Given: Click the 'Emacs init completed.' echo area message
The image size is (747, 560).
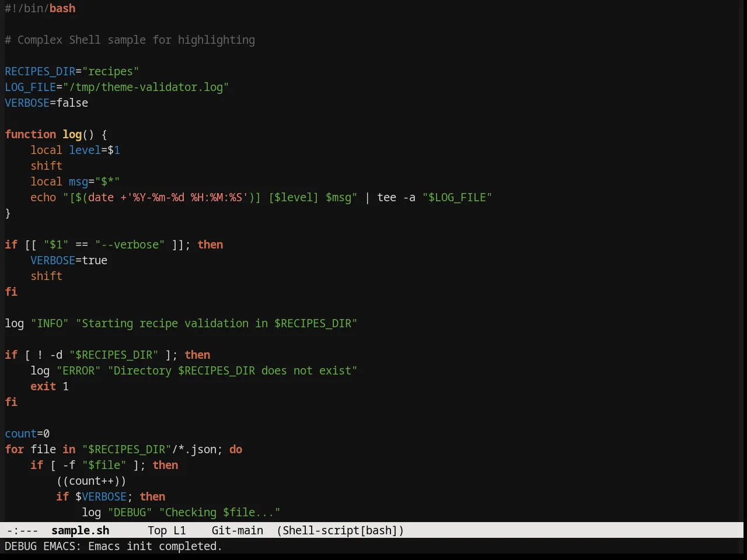Looking at the screenshot, I should point(155,546).
